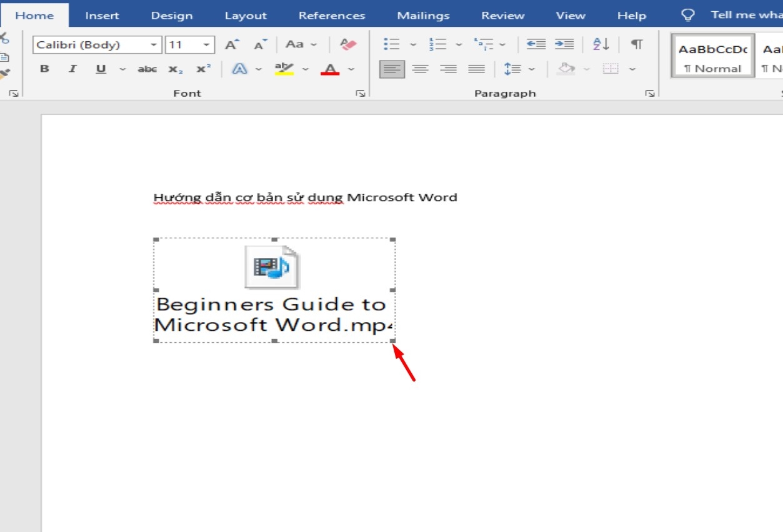Open the References tab
The image size is (783, 532).
[x=332, y=16]
